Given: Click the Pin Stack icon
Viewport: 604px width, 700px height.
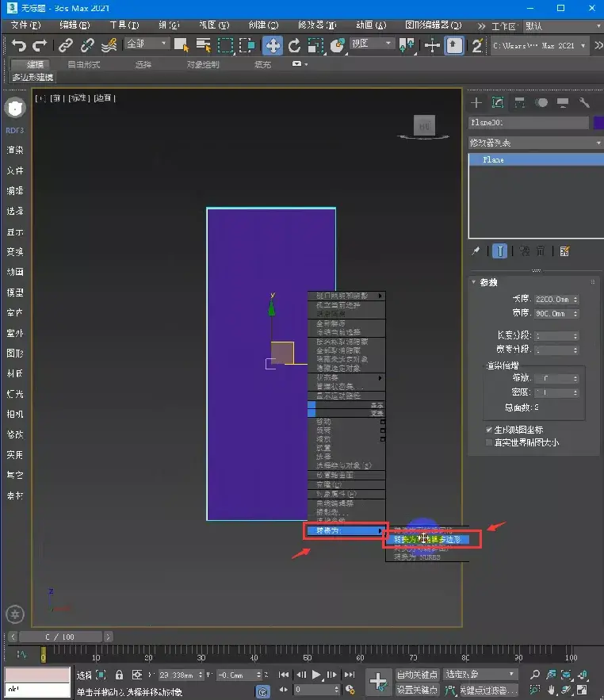Looking at the screenshot, I should coord(476,251).
